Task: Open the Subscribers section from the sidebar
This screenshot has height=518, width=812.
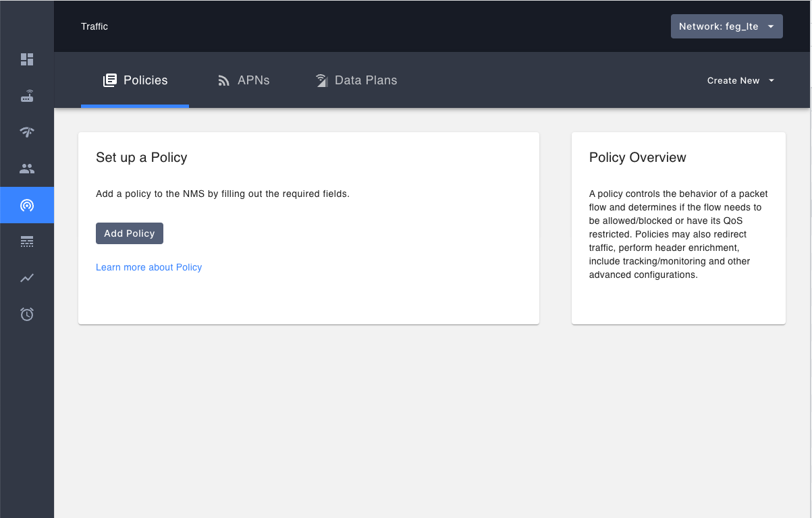Action: tap(27, 169)
